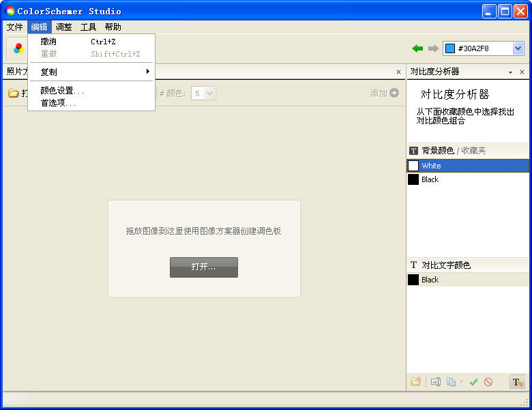
Task: Click the copy pages icon at panel bottom
Action: [451, 382]
